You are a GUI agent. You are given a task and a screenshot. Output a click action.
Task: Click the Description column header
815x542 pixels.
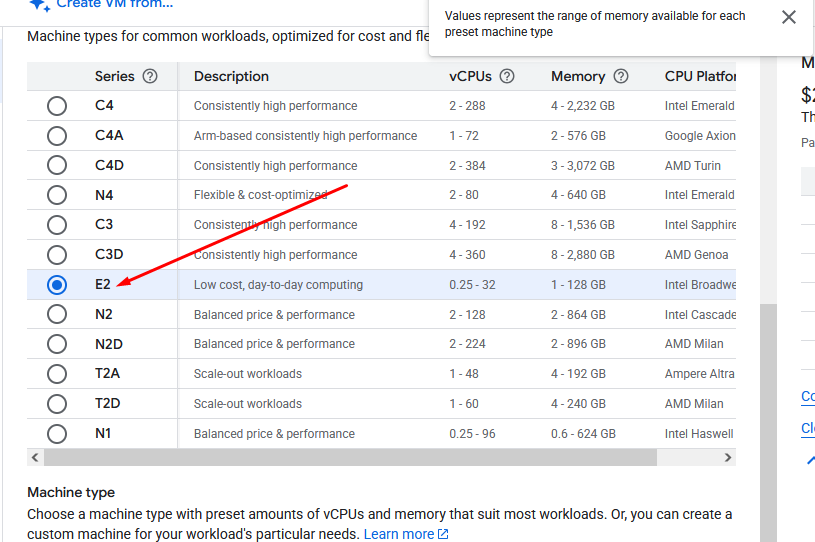point(231,76)
